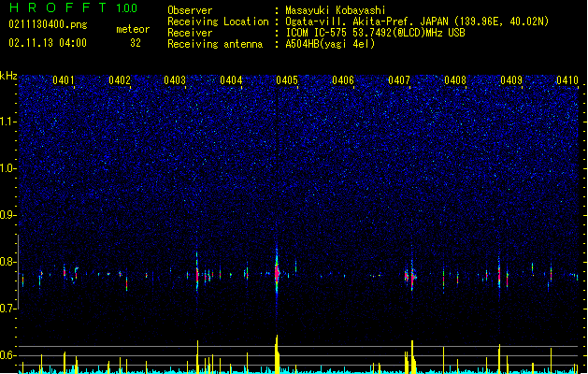Click the ICOM IC-575 receiver details
The image size is (588, 374).
[x=375, y=33]
